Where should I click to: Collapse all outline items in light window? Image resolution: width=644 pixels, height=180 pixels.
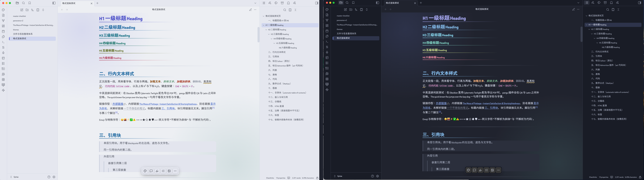(295, 10)
